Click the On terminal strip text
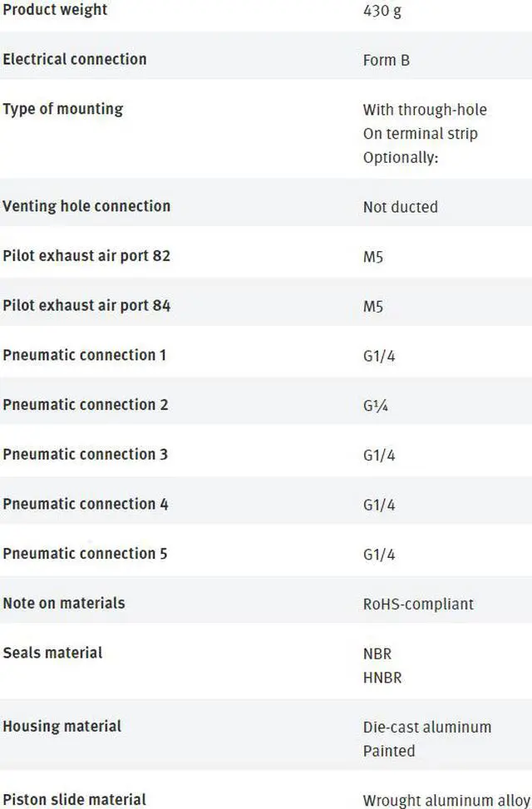532x809 pixels. coord(420,134)
